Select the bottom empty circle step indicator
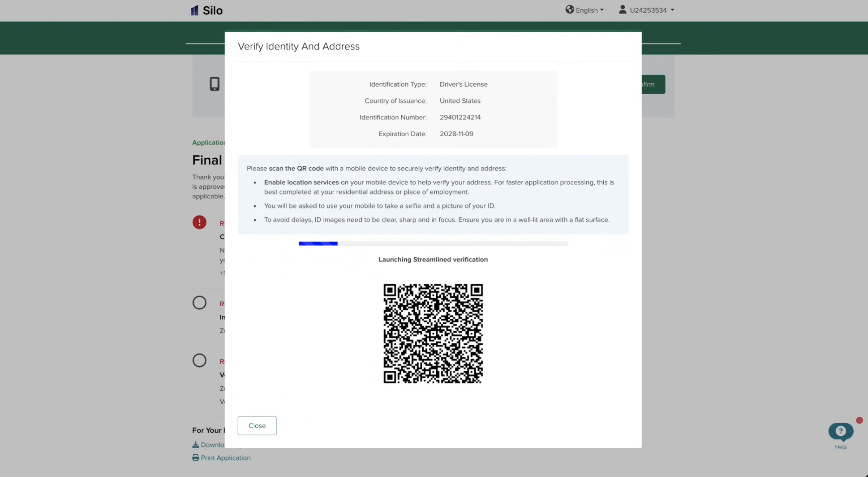Image resolution: width=868 pixels, height=477 pixels. pos(199,360)
